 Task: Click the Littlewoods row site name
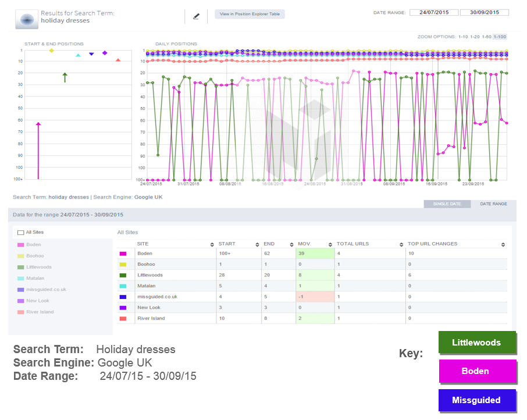pyautogui.click(x=150, y=275)
